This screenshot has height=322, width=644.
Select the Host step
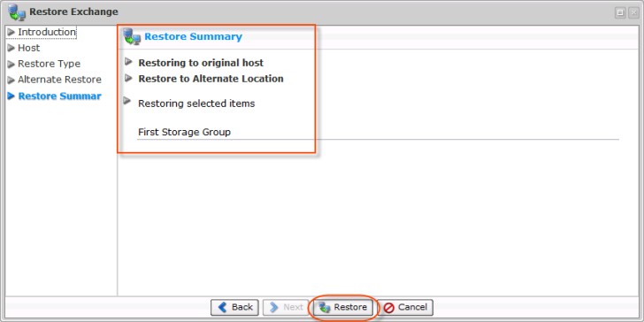pos(28,48)
